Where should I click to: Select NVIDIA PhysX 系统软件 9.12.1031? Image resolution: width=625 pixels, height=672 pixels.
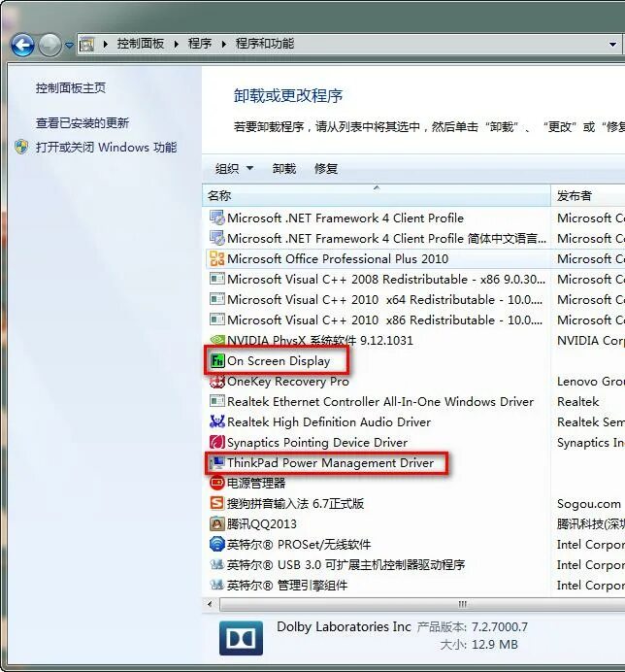click(320, 341)
